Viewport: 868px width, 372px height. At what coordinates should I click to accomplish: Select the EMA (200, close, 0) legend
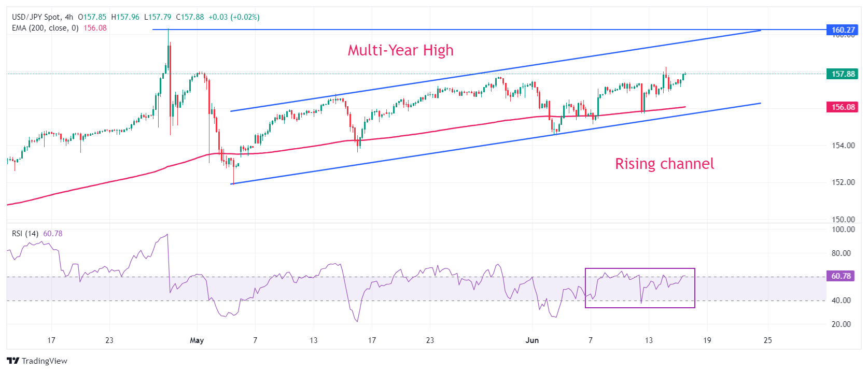(x=45, y=28)
